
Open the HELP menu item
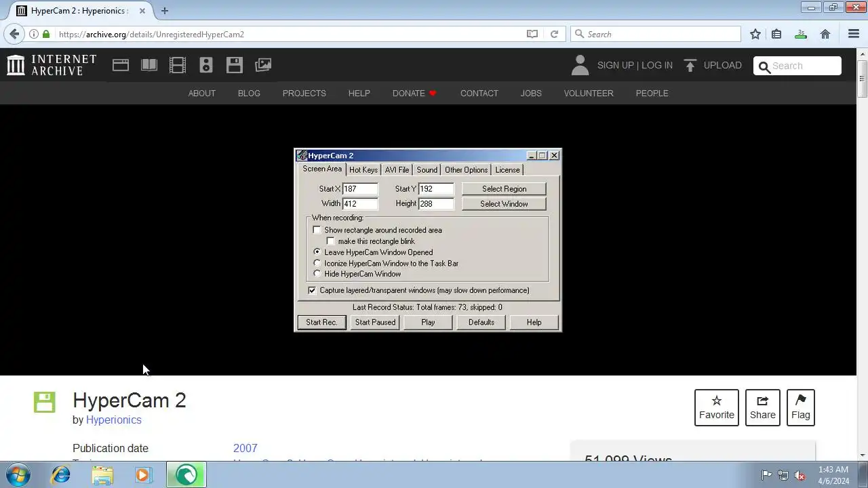coord(359,93)
